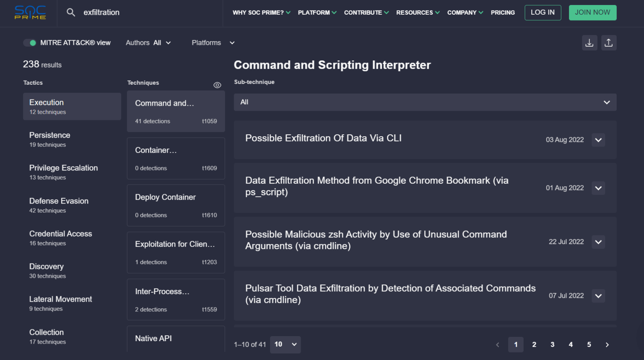644x360 pixels.
Task: Click the Log In button
Action: click(x=543, y=13)
